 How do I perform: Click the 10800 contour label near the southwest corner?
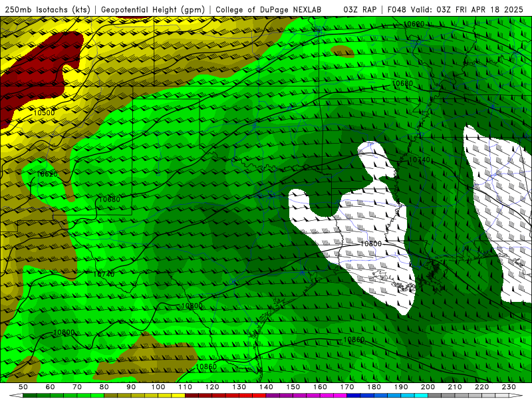coord(64,332)
